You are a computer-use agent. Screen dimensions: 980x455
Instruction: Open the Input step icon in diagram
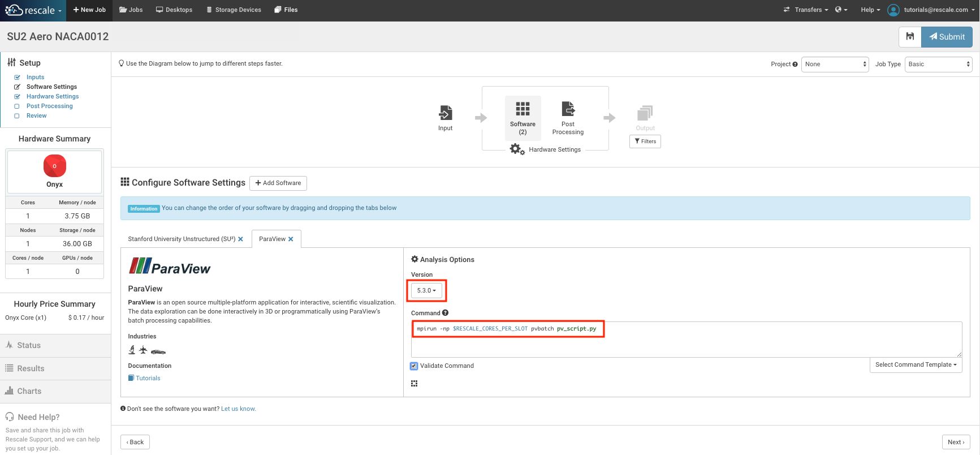pos(446,113)
